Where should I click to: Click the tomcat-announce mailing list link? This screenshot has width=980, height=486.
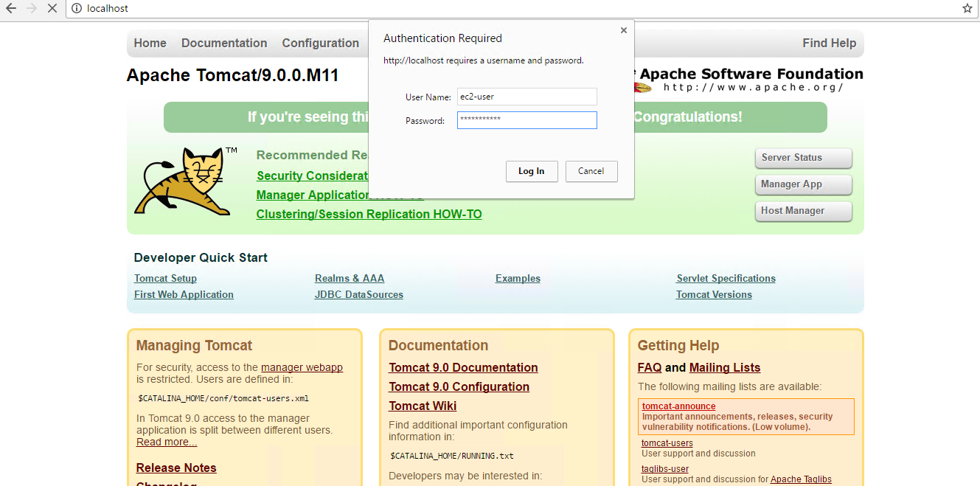click(678, 406)
